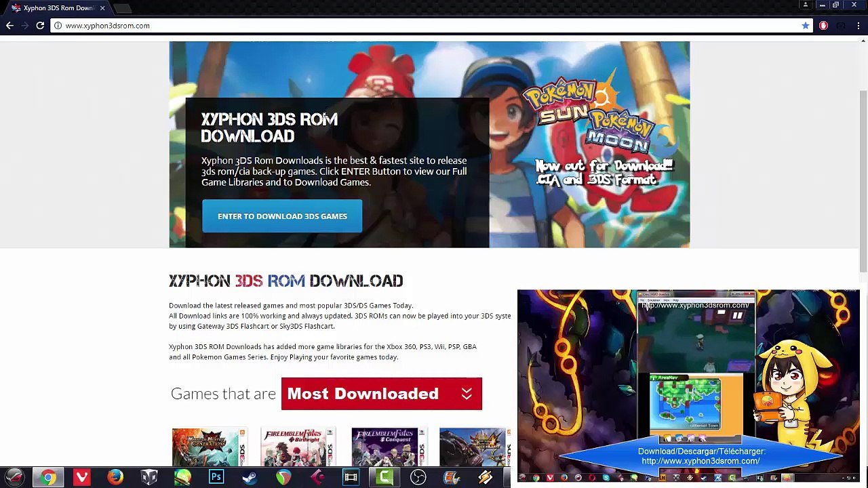Launch Photoshop from the taskbar
This screenshot has height=488, width=868.
click(216, 478)
